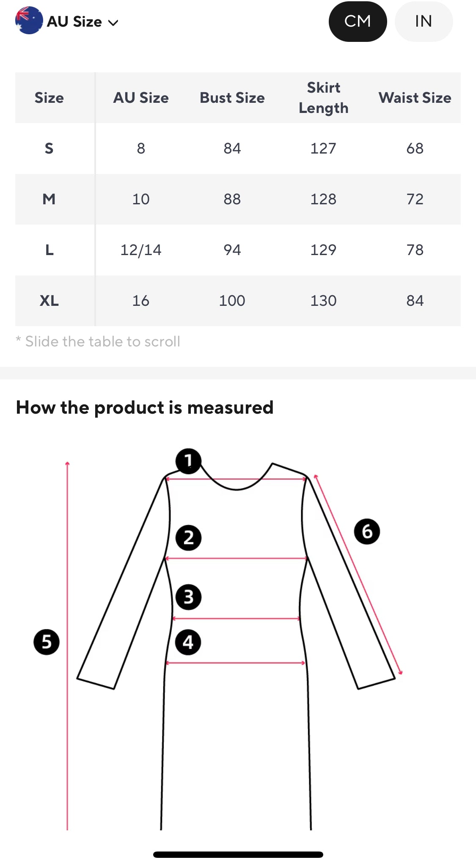Tap measurement marker number 2
Screen dimensions: 476x868
[x=188, y=538]
